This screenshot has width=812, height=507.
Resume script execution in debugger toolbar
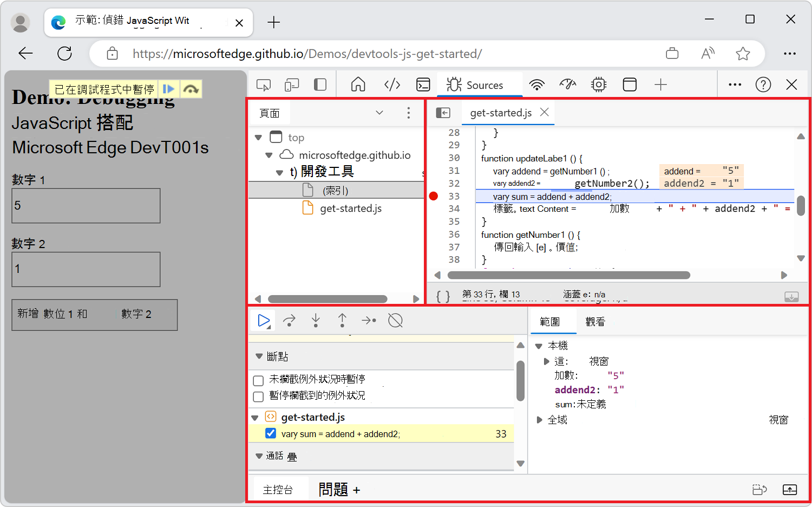(263, 320)
